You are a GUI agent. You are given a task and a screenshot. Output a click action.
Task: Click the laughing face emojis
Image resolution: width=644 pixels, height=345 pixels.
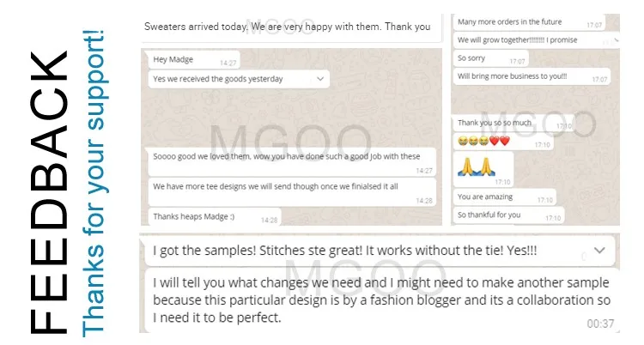[474, 141]
